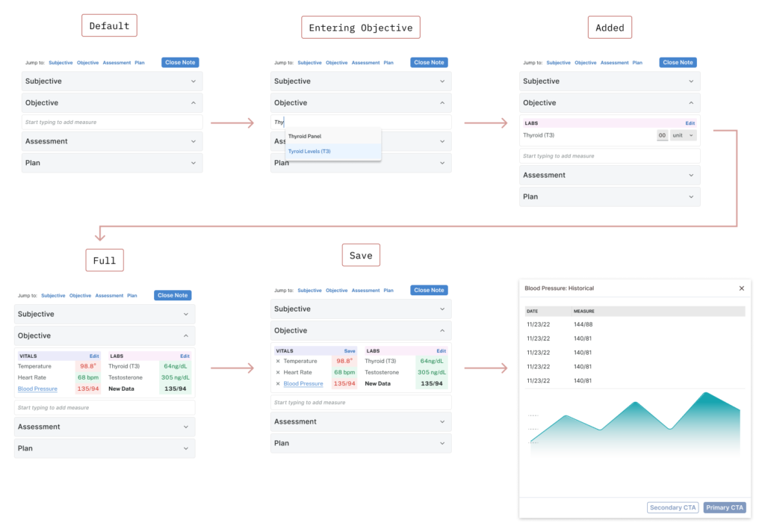Click Edit in the Added panel Labs header

click(x=690, y=123)
